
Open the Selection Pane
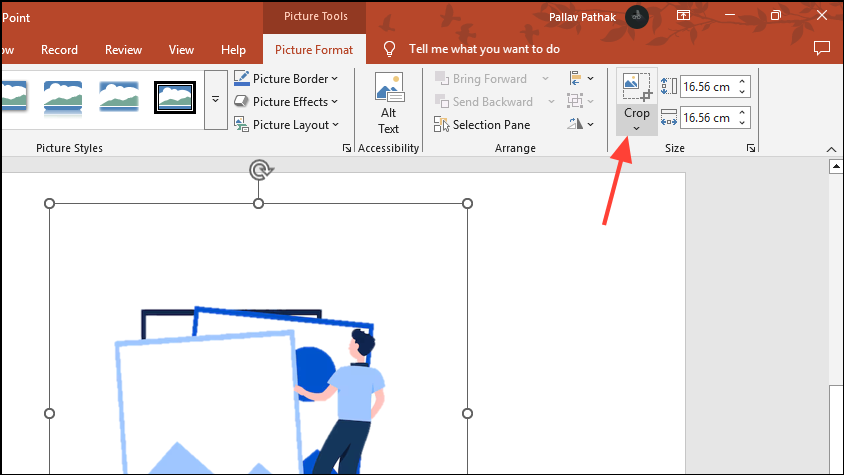pos(482,125)
